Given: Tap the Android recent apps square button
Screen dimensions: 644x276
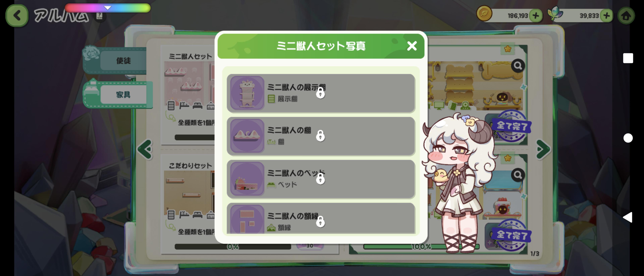Looking at the screenshot, I should [x=628, y=58].
